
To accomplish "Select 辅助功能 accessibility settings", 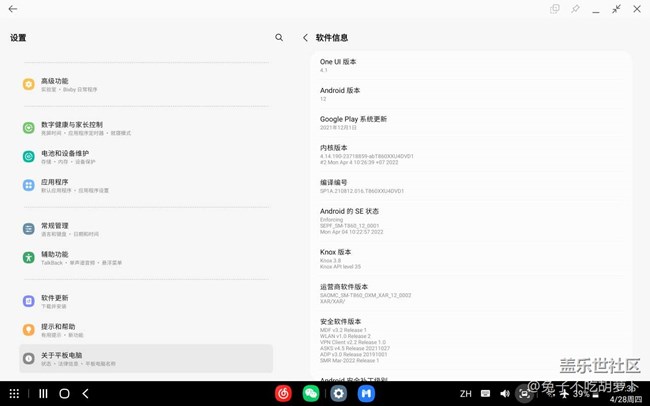I will pyautogui.click(x=55, y=258).
